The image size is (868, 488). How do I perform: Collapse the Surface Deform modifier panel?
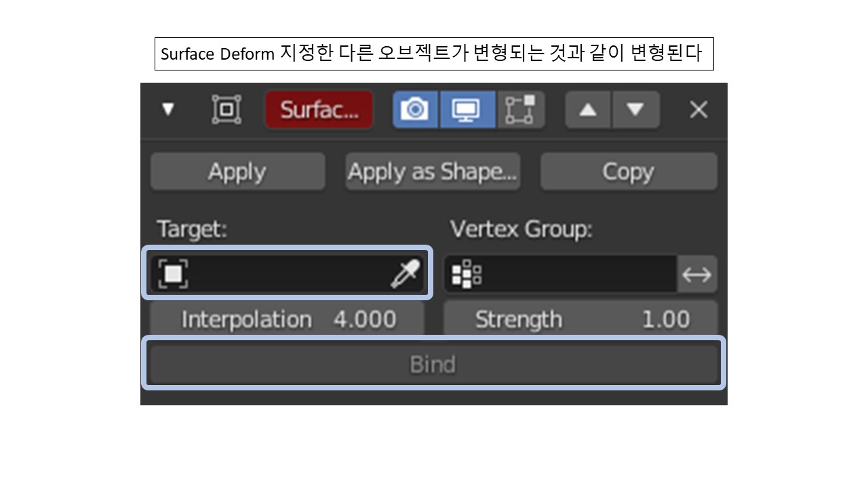tap(168, 109)
